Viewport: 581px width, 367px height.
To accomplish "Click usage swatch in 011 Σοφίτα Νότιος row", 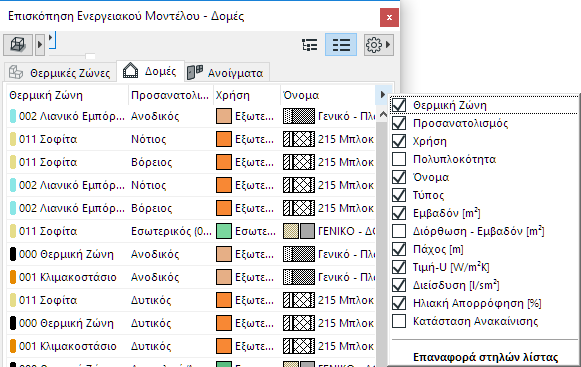I will pyautogui.click(x=224, y=139).
